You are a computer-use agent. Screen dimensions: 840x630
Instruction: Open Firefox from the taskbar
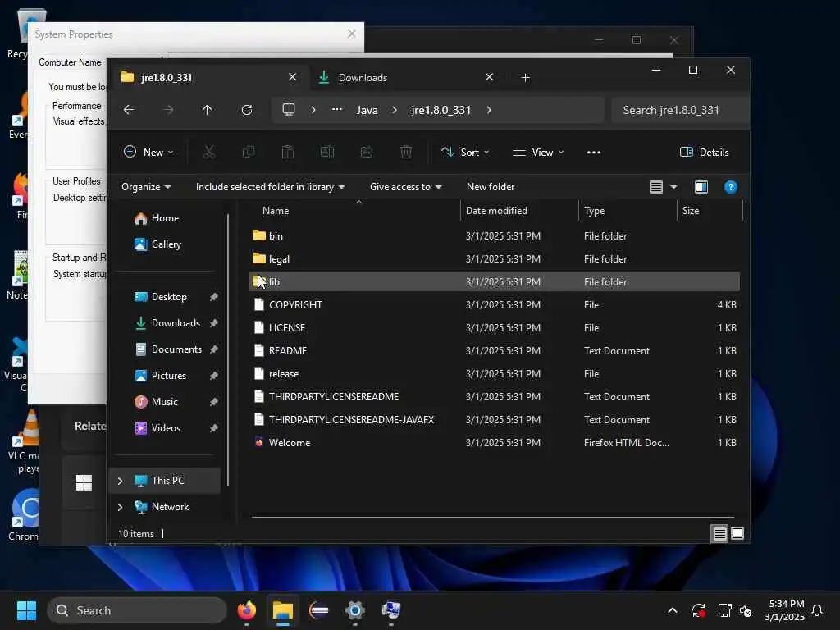246,610
